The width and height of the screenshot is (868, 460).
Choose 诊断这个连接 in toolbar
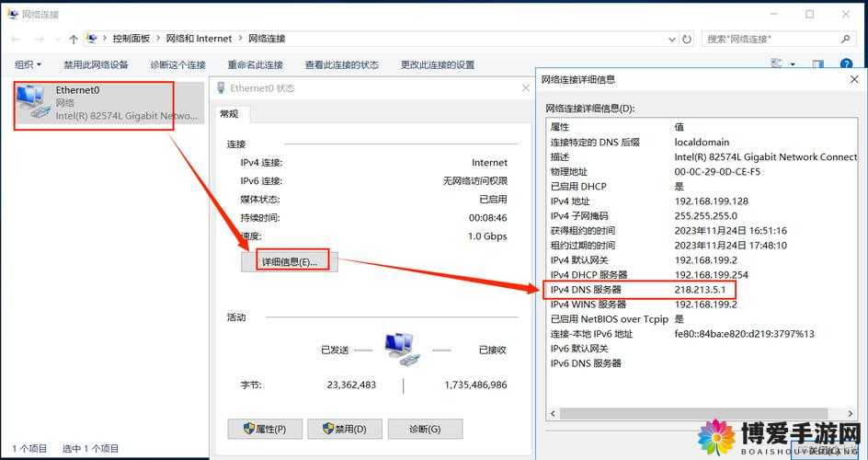pos(177,64)
